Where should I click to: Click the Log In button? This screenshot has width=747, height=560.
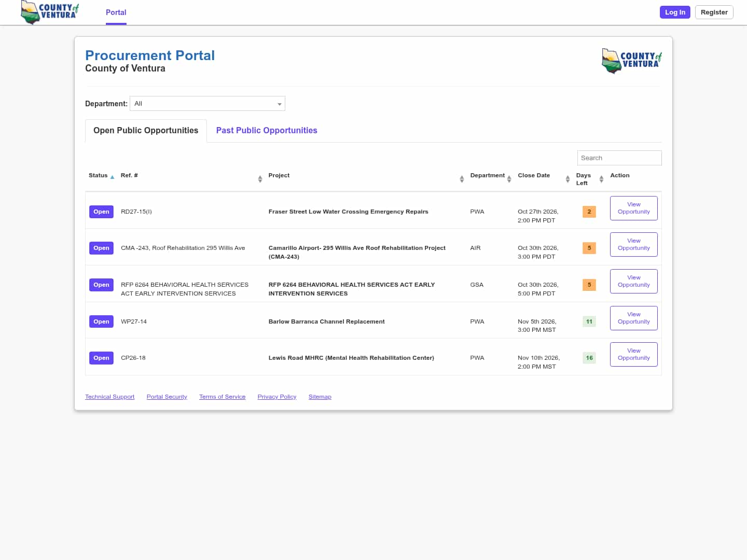pos(675,12)
